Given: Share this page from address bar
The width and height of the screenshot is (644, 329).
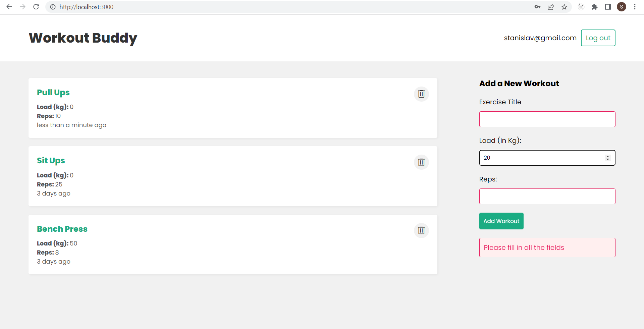Looking at the screenshot, I should coord(551,7).
